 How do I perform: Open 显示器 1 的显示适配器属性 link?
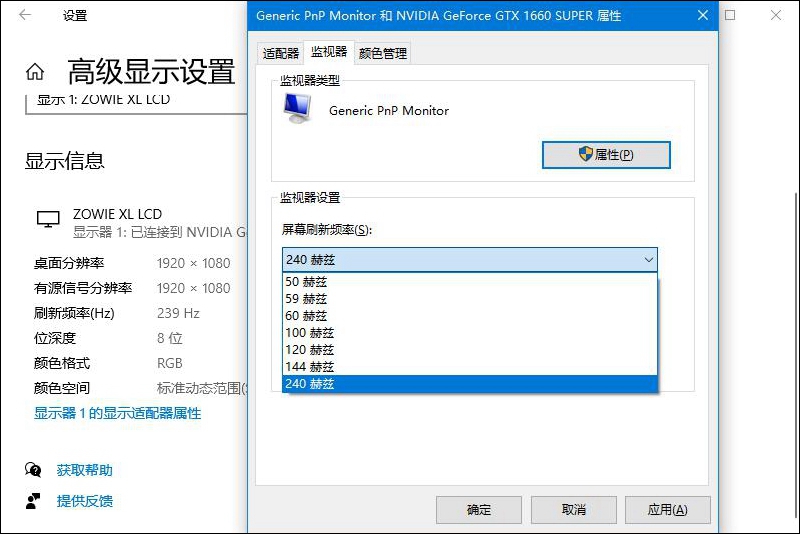pos(117,413)
